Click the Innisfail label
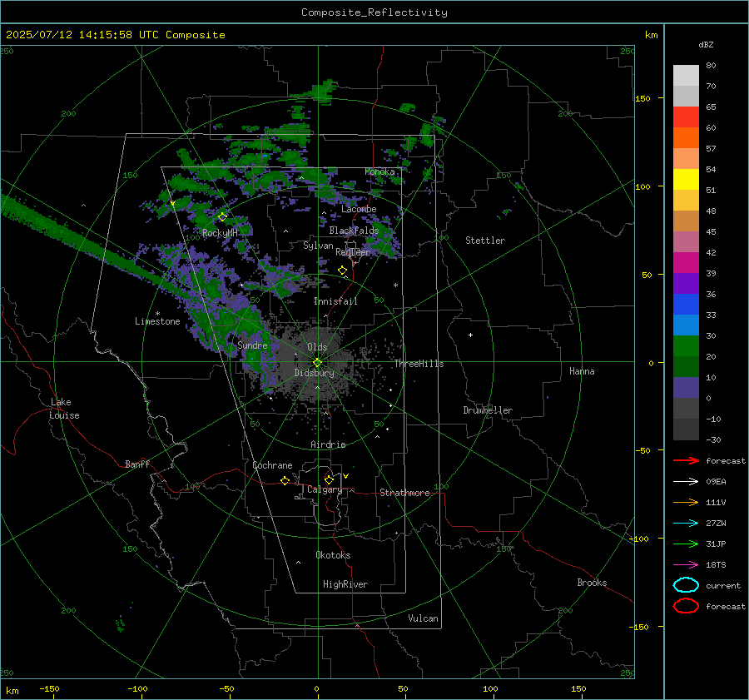The image size is (749, 700). (x=335, y=301)
